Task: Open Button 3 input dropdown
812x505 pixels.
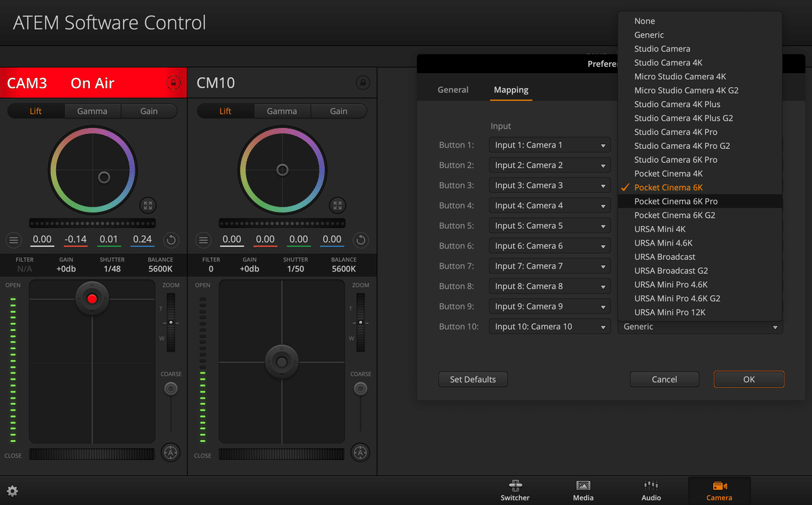Action: pos(550,185)
